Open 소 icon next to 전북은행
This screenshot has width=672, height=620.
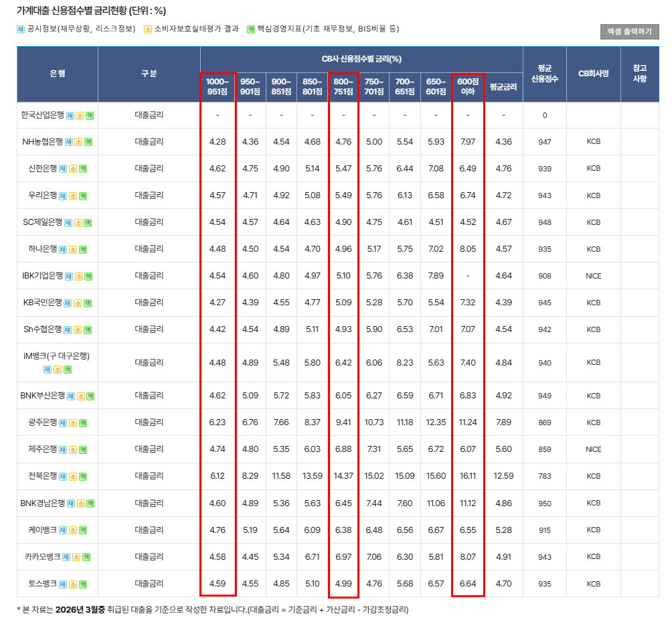(x=73, y=476)
